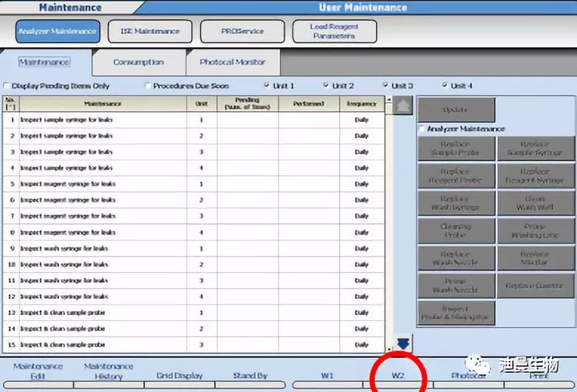Start the Cleaning Probe procedure
577x392 pixels.
455,232
